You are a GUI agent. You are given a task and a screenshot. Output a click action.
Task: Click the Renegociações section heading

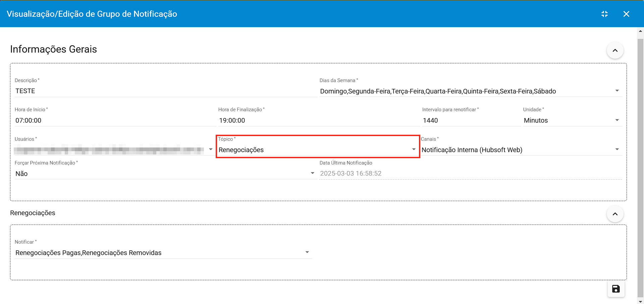[x=33, y=213]
